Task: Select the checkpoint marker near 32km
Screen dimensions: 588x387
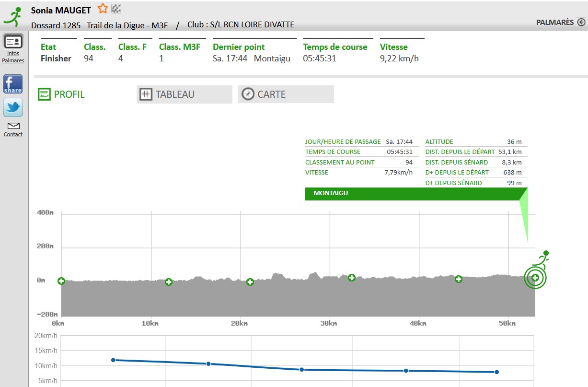Action: pos(352,278)
